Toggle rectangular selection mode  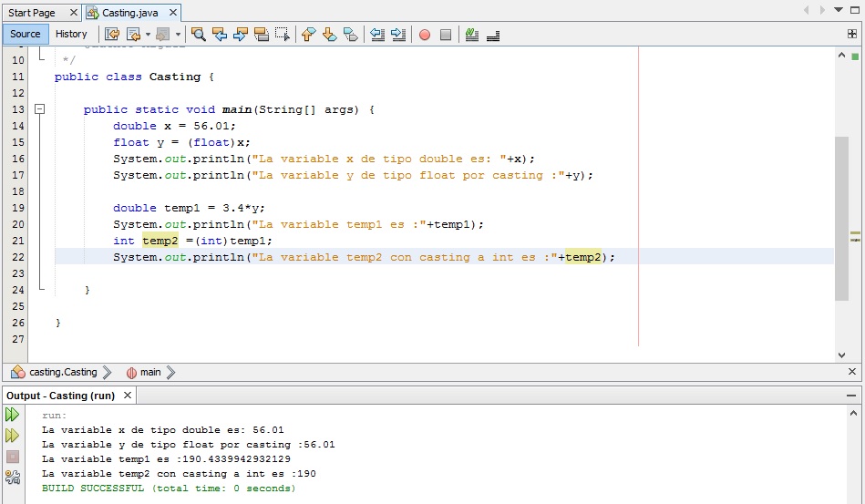[x=283, y=35]
